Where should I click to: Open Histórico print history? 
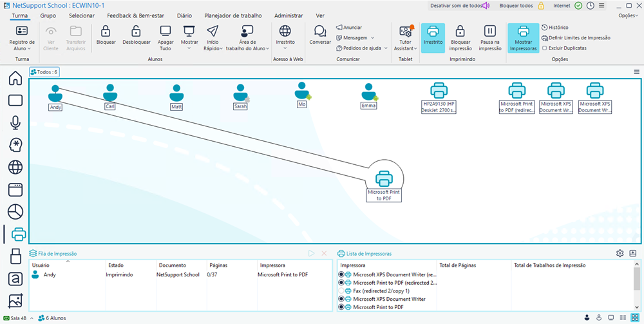[x=555, y=28]
